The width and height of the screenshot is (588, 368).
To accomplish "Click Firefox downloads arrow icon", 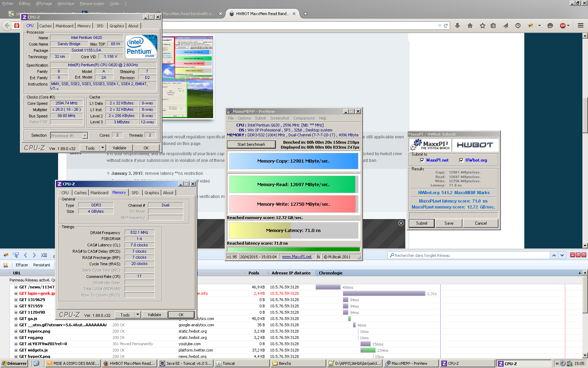I will click(457, 26).
